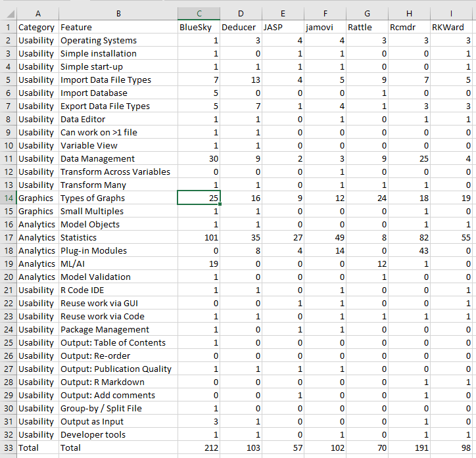The height and width of the screenshot is (458, 476).
Task: Click the column B header
Action: pos(118,13)
